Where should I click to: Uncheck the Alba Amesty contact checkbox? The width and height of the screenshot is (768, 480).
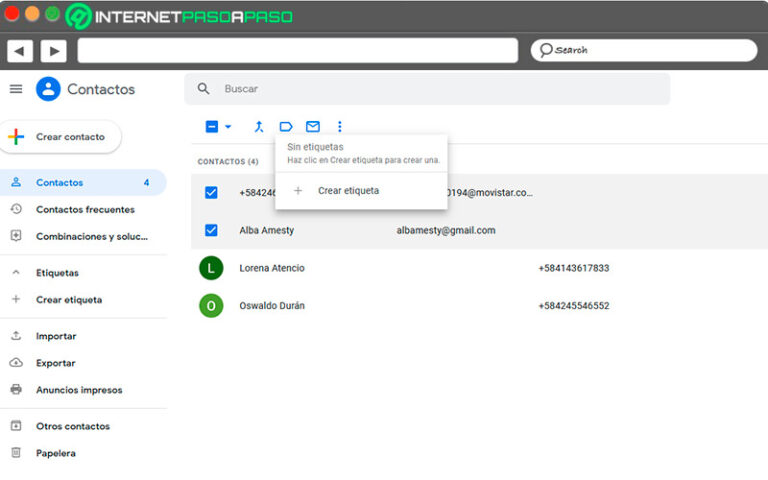coord(211,230)
